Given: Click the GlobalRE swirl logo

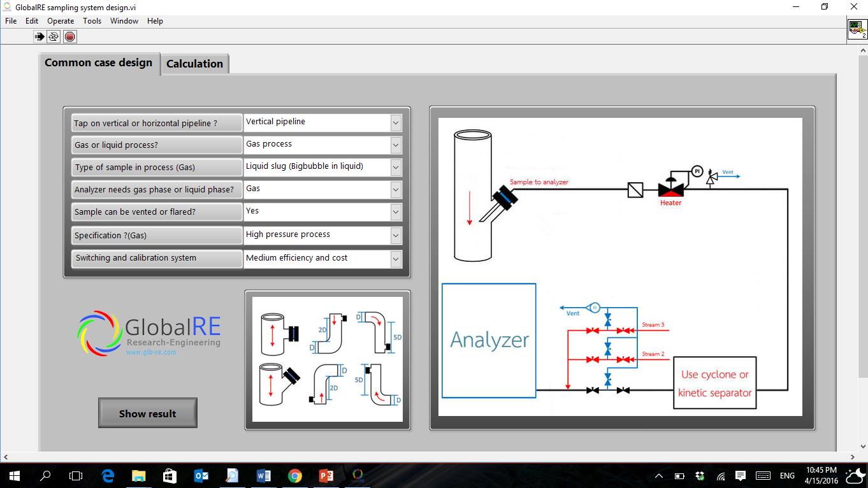Looking at the screenshot, I should 99,333.
